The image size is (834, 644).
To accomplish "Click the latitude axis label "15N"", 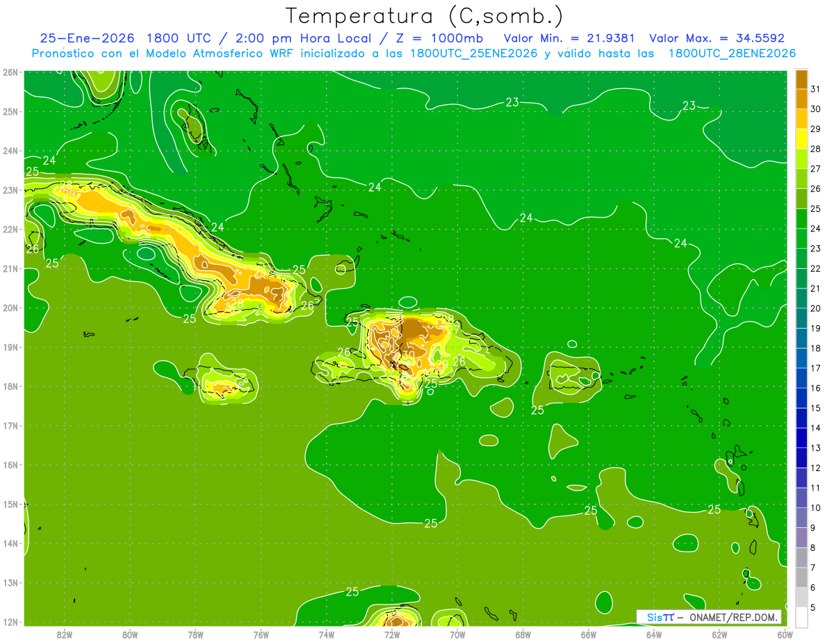I will (10, 504).
